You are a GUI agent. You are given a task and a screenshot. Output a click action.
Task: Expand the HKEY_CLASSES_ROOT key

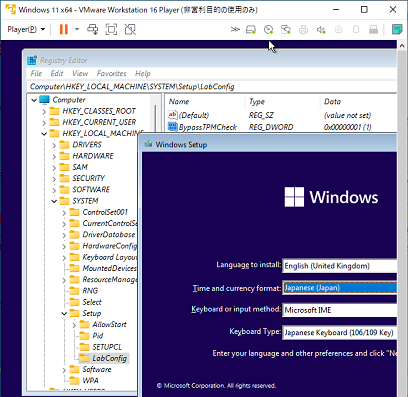(44, 111)
